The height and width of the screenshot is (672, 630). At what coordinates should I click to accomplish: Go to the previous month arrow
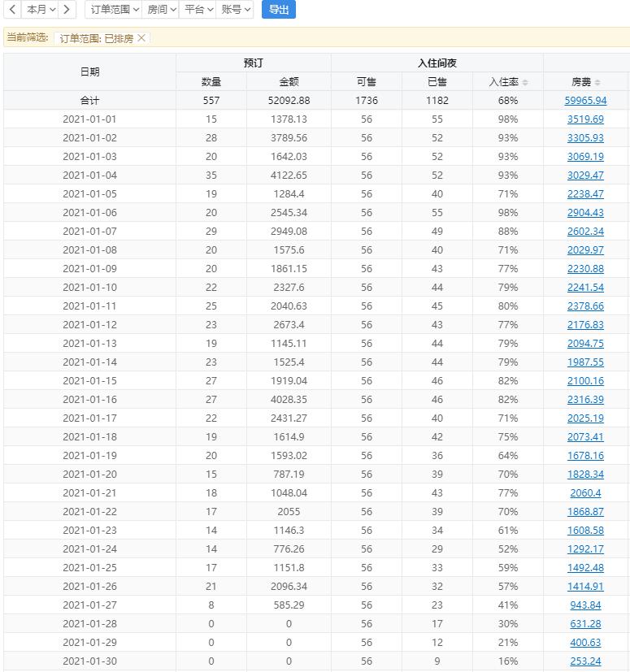pos(12,10)
